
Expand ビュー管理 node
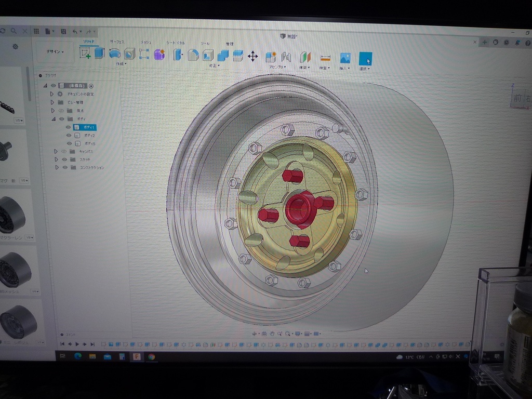coord(52,102)
